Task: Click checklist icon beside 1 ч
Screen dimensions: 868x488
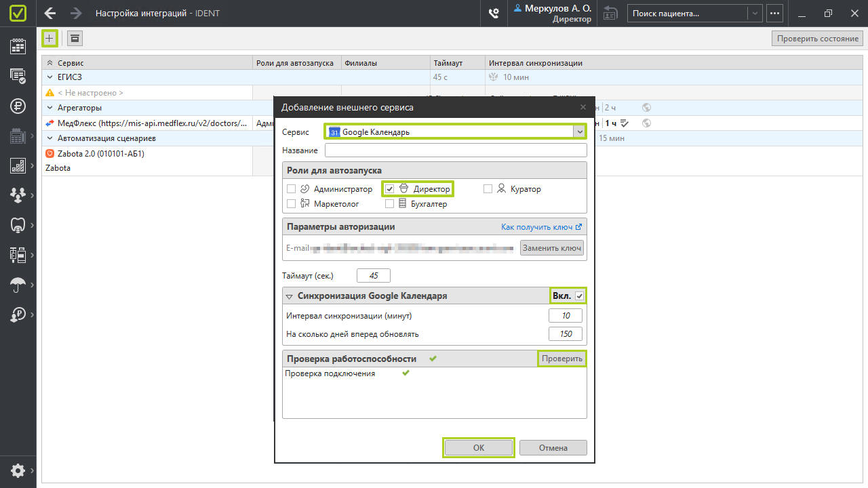Action: click(x=625, y=123)
